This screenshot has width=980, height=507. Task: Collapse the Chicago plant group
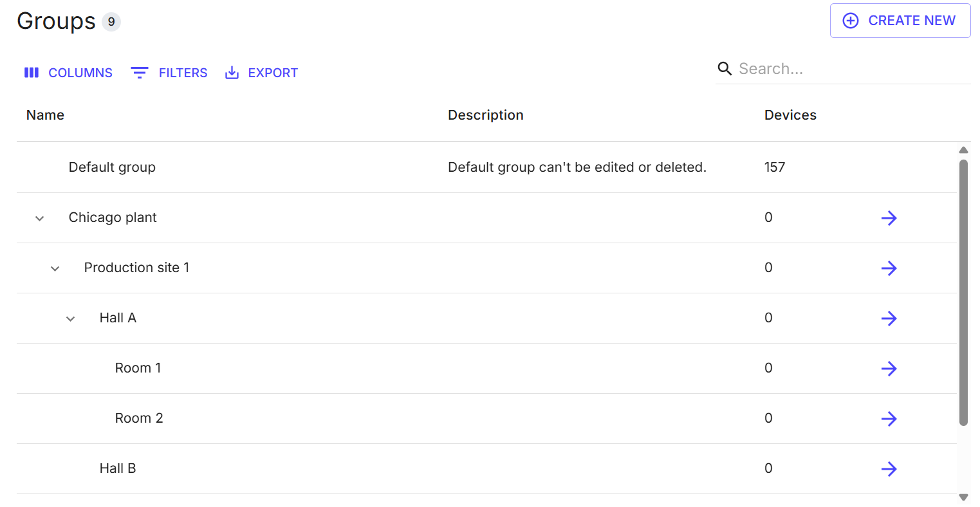(39, 219)
